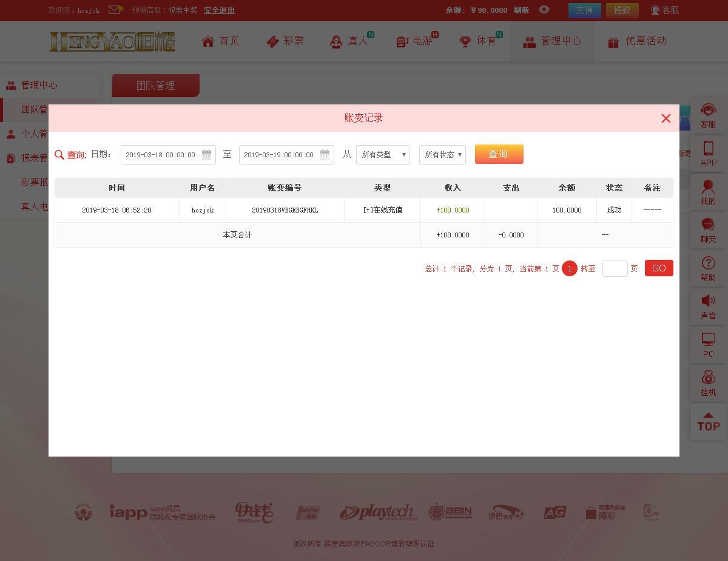Click the orange 查询 search button

(499, 154)
